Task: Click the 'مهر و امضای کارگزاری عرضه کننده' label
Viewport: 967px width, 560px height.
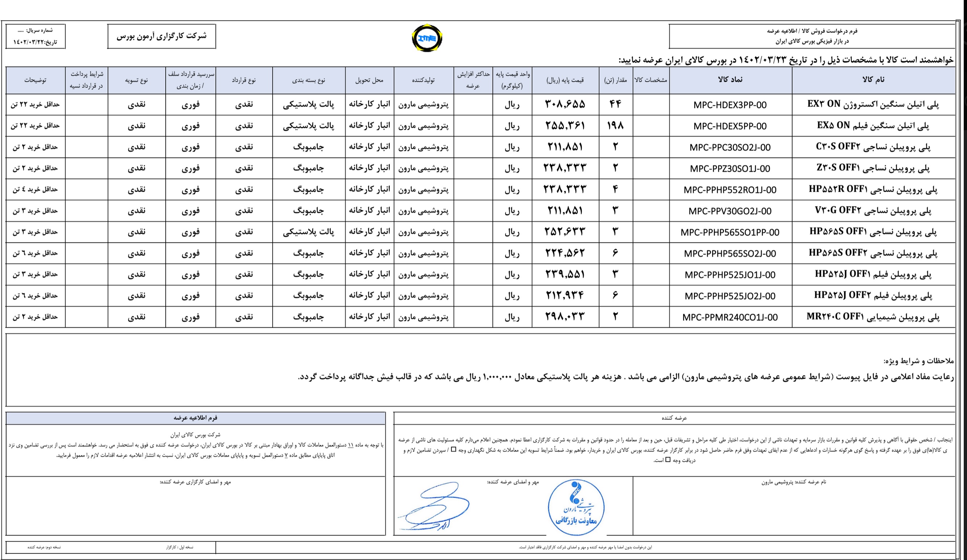Action: [x=195, y=482]
